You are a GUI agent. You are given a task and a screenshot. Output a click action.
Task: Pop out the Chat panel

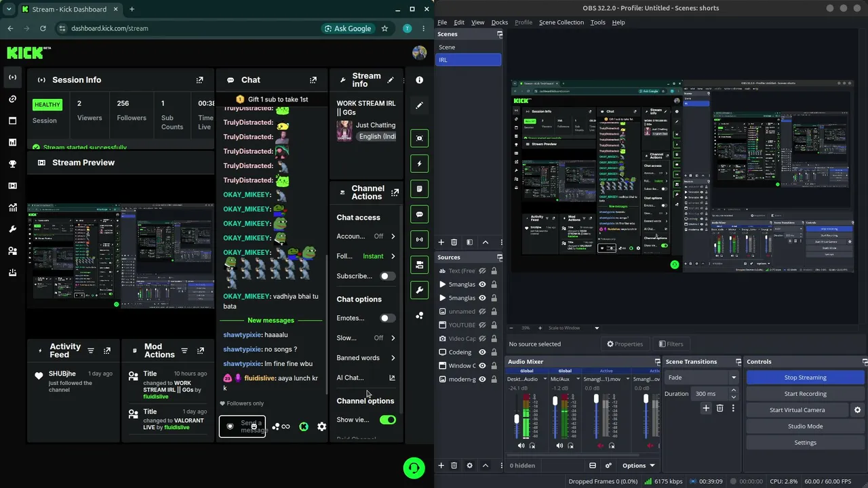(x=313, y=80)
